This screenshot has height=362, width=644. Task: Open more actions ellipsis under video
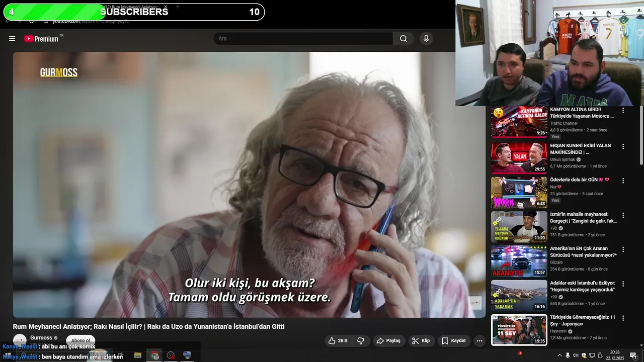479,341
